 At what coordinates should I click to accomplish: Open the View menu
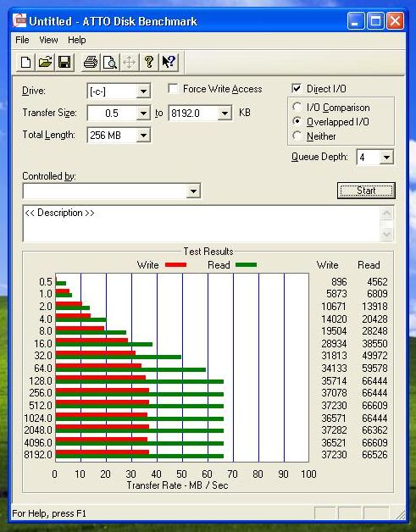tap(48, 40)
